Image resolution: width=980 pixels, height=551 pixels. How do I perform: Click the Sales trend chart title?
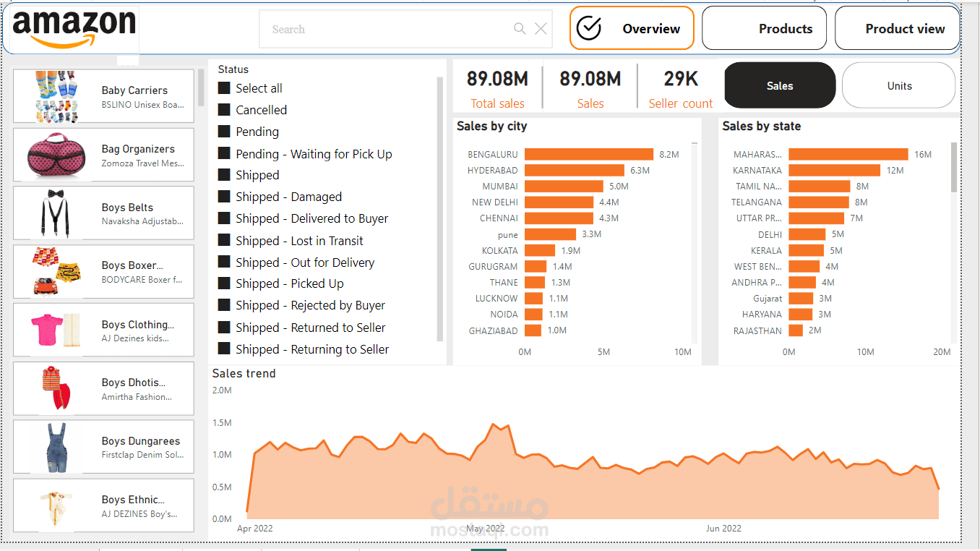(244, 373)
